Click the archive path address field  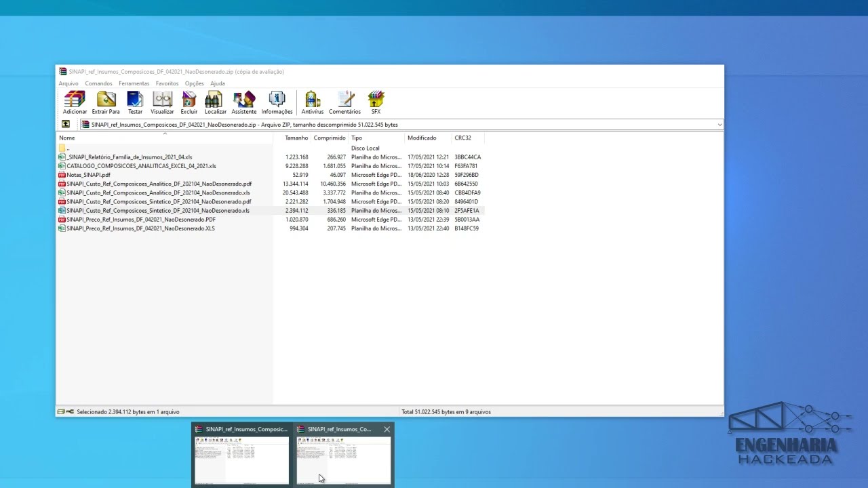[x=401, y=125]
